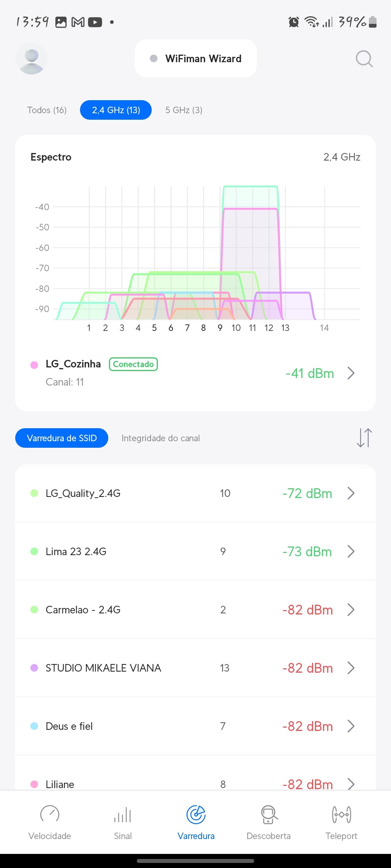Switch filter to Todos (16)
The width and height of the screenshot is (391, 868).
pyautogui.click(x=47, y=110)
